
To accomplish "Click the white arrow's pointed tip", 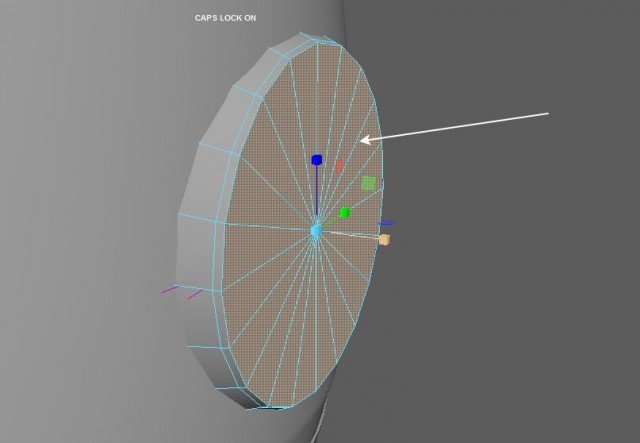I will pyautogui.click(x=361, y=142).
